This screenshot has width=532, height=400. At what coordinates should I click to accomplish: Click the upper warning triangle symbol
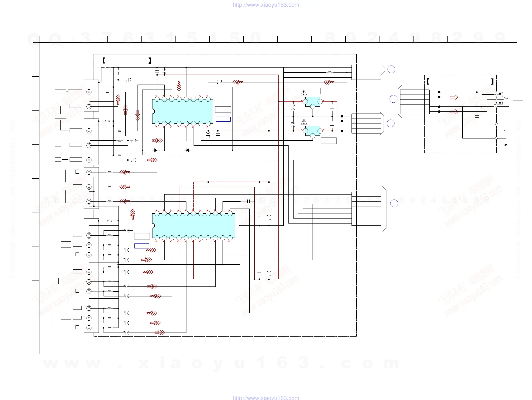coord(304,93)
